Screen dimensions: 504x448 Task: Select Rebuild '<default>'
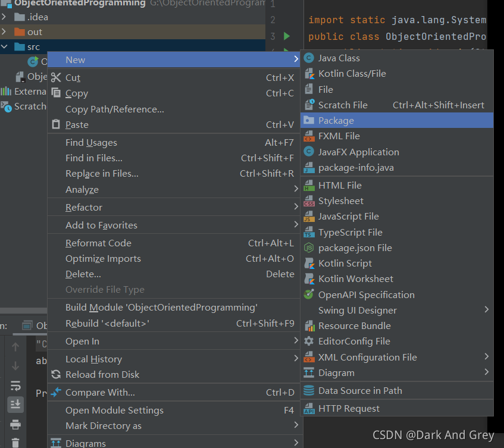click(x=174, y=323)
